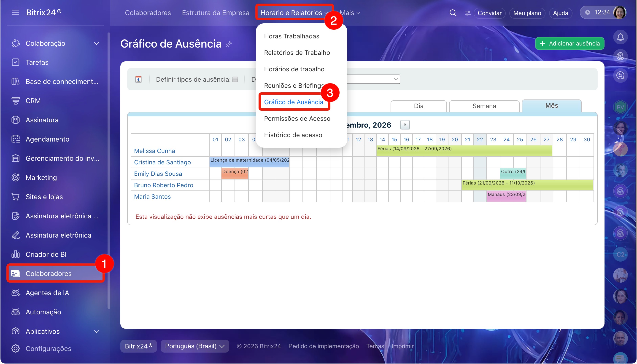Open CRM from sidebar
This screenshot has width=637, height=364.
(x=33, y=101)
